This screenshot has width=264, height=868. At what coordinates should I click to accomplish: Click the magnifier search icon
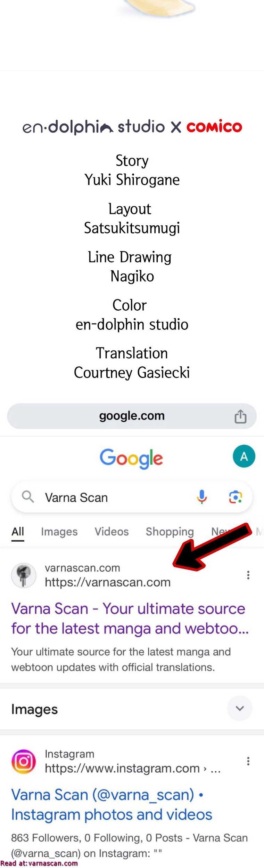click(28, 497)
